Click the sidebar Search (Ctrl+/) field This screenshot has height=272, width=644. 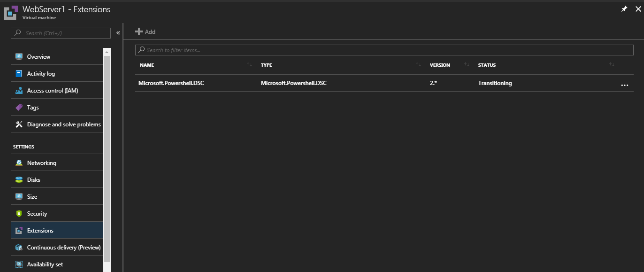61,33
